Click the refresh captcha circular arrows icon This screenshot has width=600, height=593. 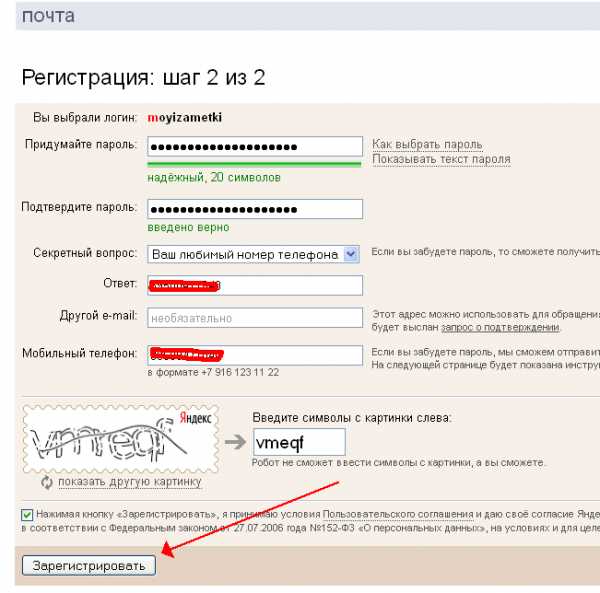click(x=47, y=482)
